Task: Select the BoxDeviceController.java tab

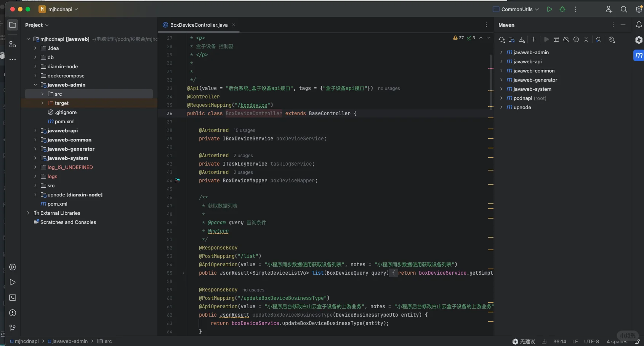Action: pos(199,25)
